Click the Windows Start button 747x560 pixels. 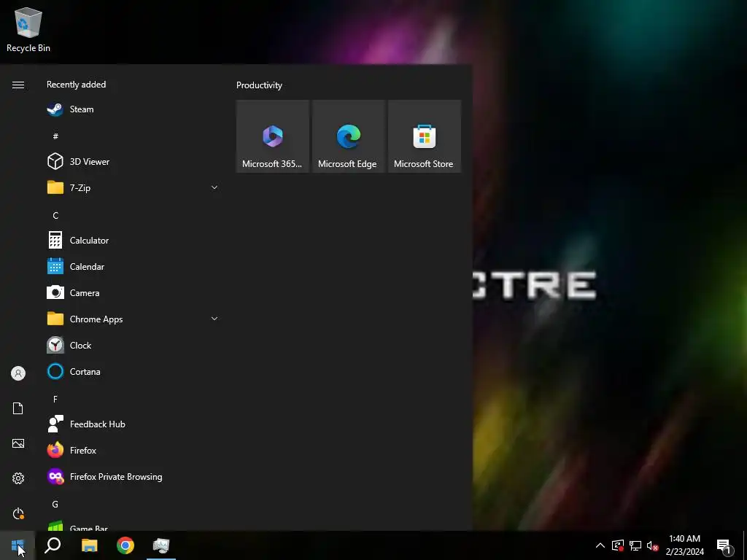pyautogui.click(x=18, y=545)
